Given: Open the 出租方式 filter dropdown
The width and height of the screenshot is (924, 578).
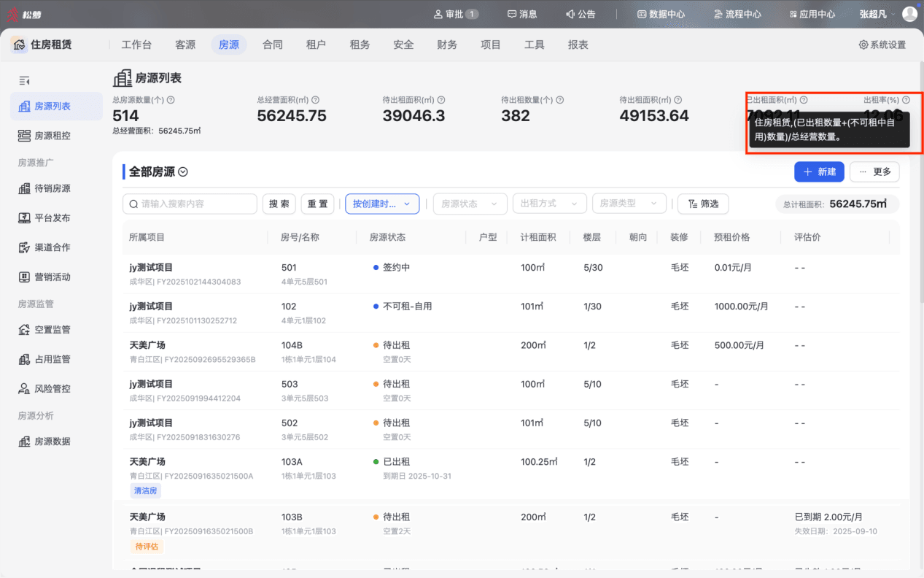Looking at the screenshot, I should point(549,204).
